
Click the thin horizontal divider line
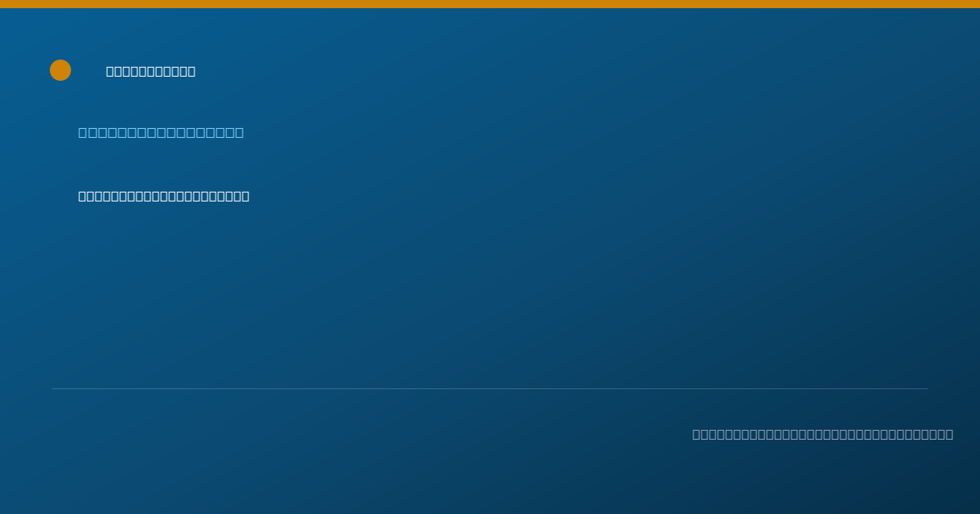click(490, 388)
